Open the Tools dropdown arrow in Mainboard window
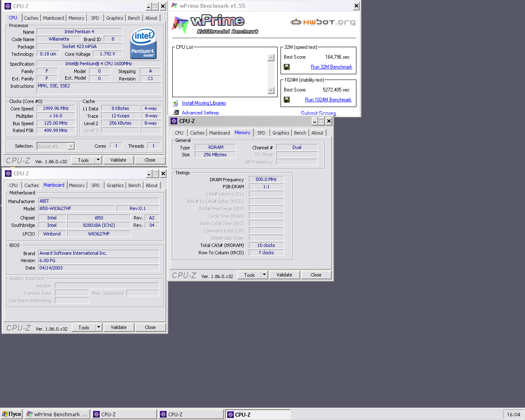 pyautogui.click(x=99, y=327)
